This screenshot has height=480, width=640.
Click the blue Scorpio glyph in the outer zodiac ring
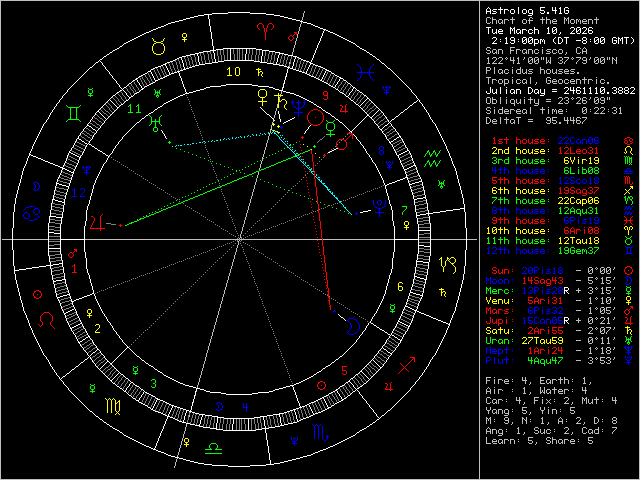point(320,433)
